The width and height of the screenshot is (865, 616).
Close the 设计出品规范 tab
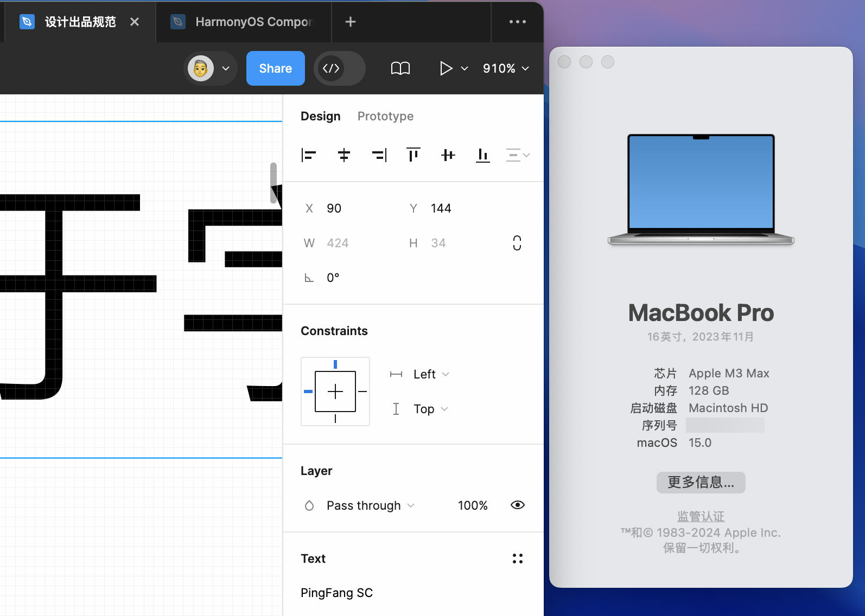[x=135, y=22]
